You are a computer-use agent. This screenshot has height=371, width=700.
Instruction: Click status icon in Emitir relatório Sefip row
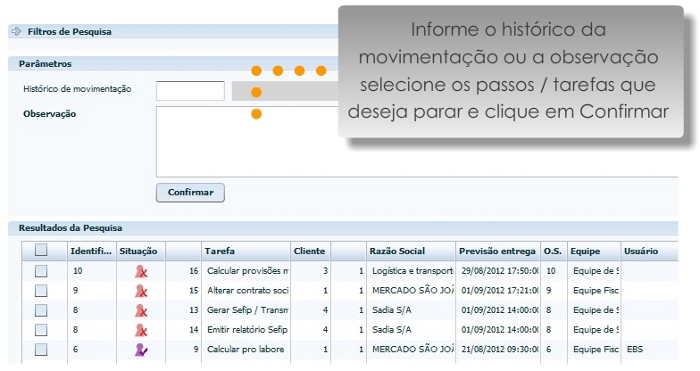(x=141, y=330)
